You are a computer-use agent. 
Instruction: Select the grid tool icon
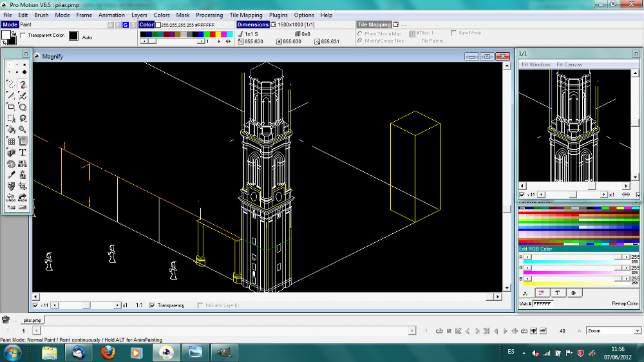coord(11,141)
